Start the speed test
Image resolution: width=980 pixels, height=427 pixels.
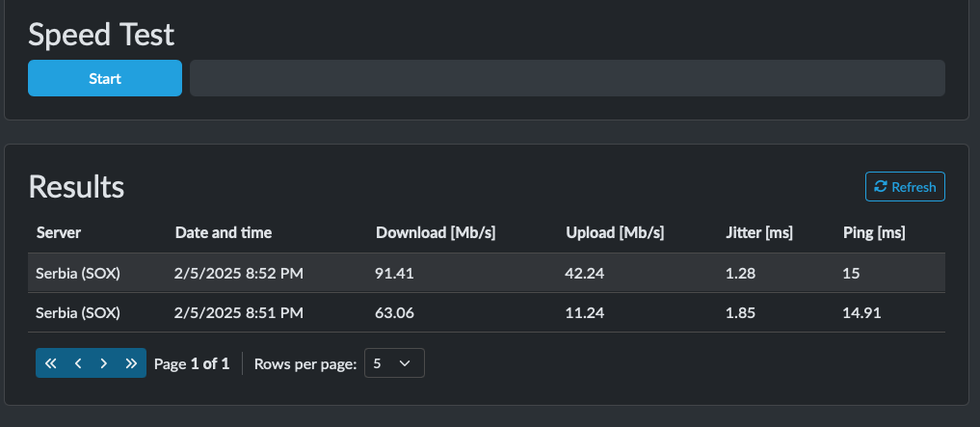click(105, 78)
